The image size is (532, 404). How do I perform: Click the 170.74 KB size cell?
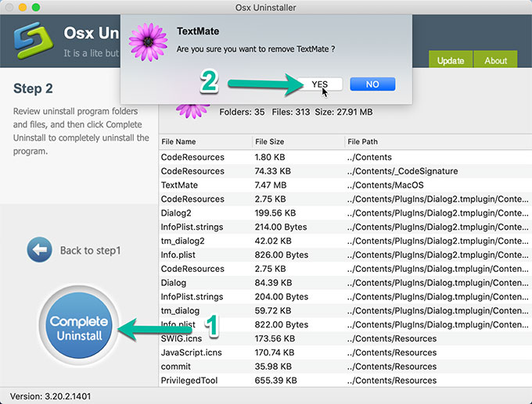[x=275, y=352]
